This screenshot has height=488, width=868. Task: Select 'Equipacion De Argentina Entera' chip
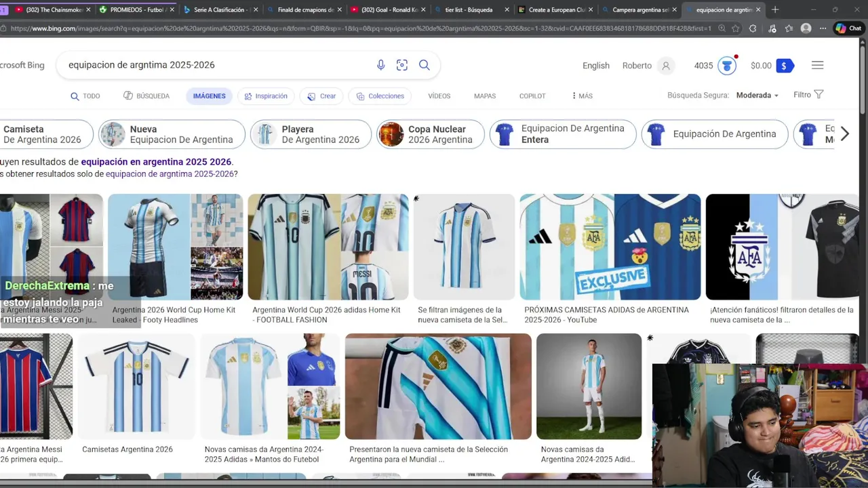point(563,134)
